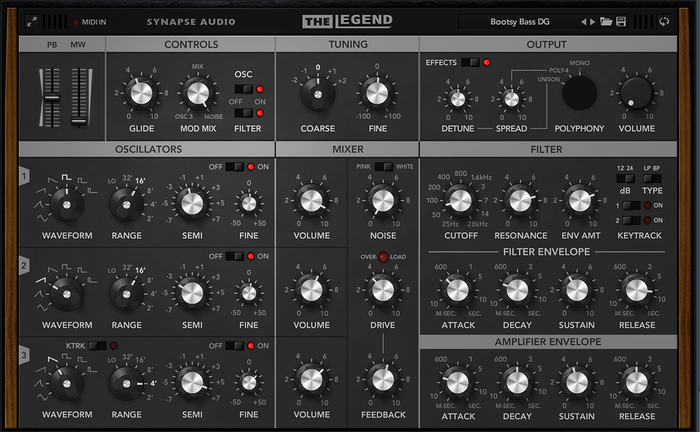Click the filter Cutoff knob
The width and height of the screenshot is (700, 432).
459,200
